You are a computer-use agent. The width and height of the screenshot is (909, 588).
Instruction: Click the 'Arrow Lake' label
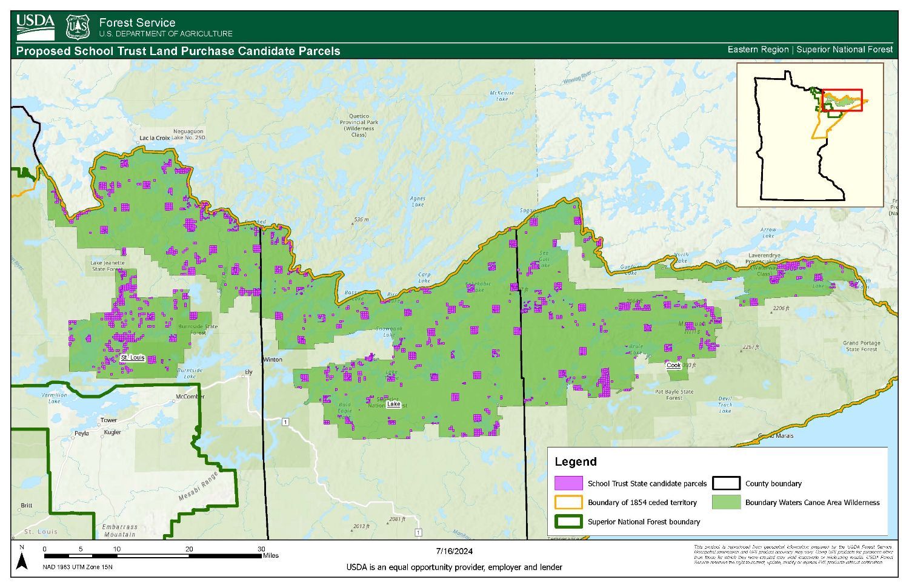click(x=768, y=233)
